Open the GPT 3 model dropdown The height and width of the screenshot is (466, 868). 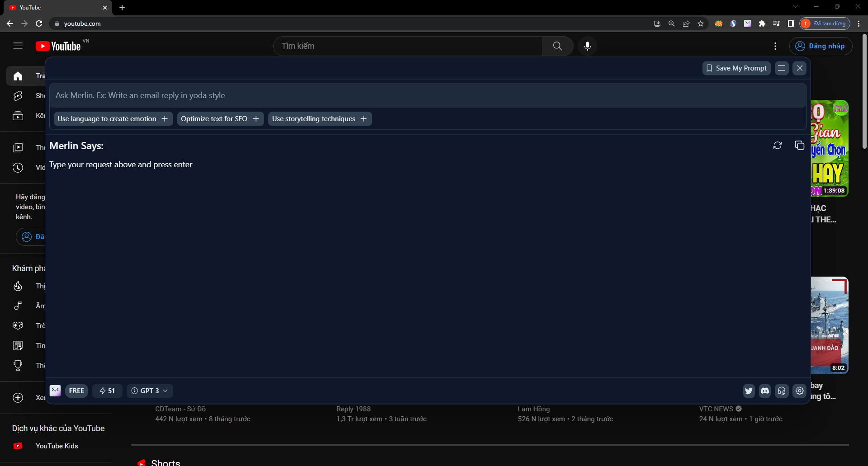[x=149, y=391]
